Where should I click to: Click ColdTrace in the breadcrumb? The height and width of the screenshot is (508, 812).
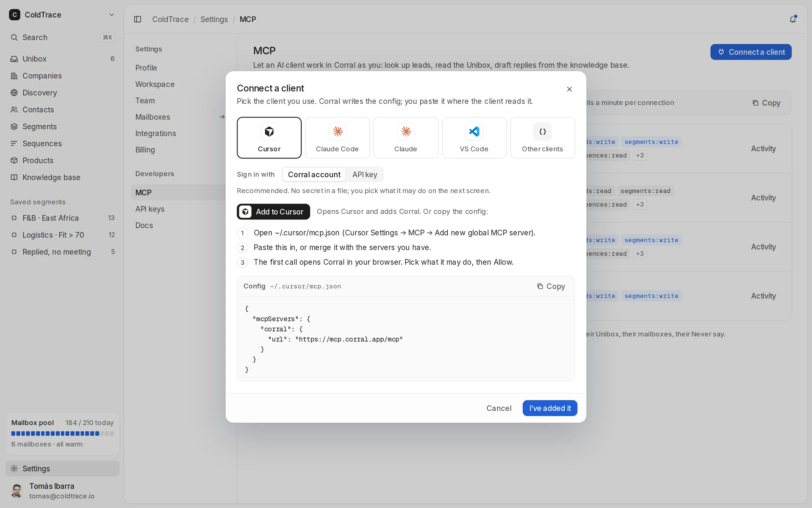[170, 19]
